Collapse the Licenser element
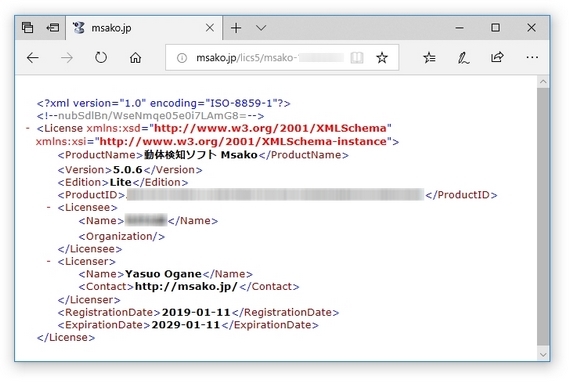The height and width of the screenshot is (384, 570). [49, 261]
